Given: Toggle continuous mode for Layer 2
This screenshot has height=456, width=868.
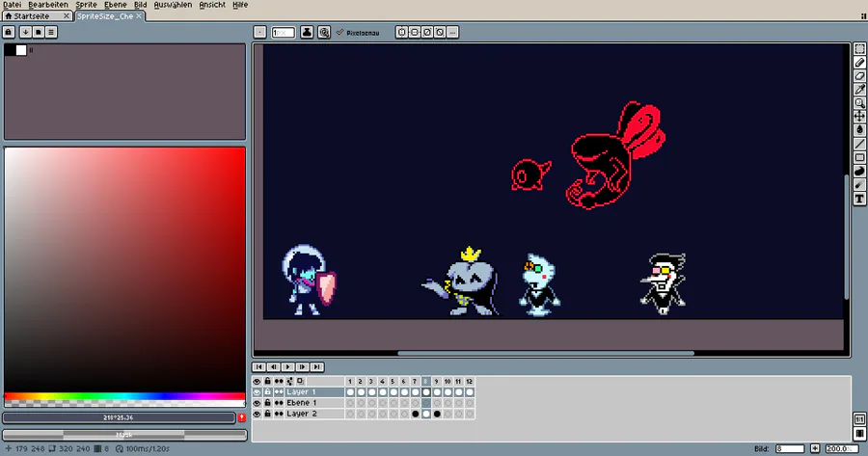Looking at the screenshot, I should click(x=279, y=414).
